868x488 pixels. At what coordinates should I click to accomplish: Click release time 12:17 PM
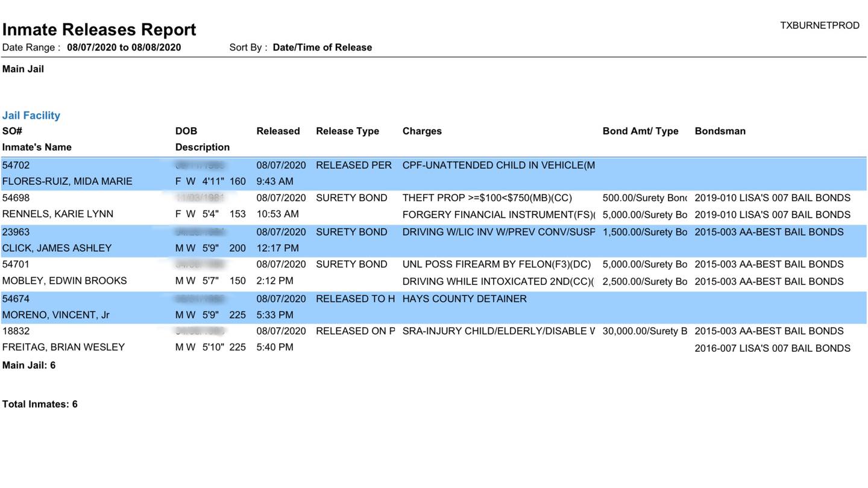tap(277, 249)
